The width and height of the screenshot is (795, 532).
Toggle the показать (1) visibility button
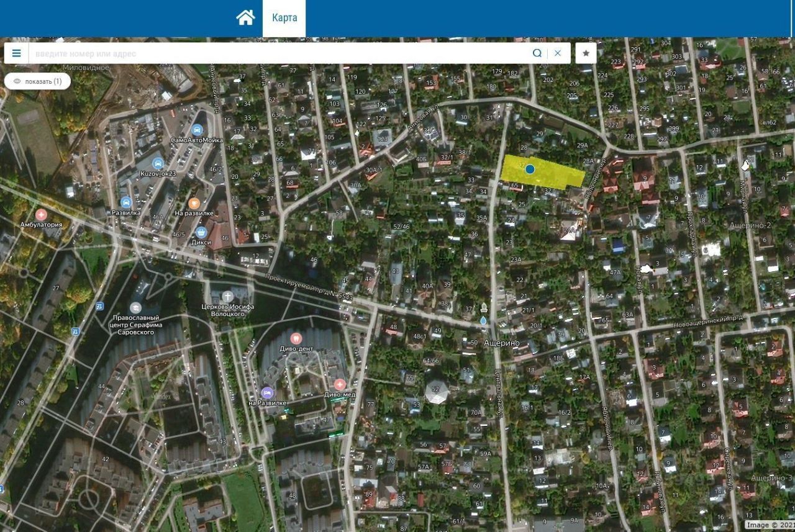(x=37, y=81)
